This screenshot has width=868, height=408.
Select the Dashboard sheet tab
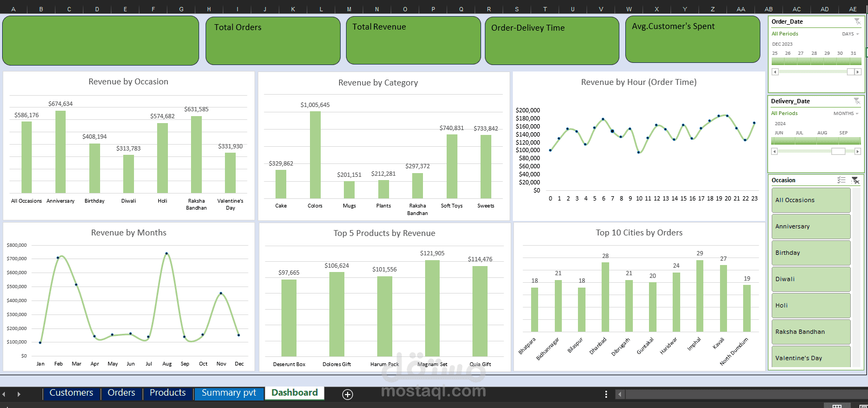pos(294,393)
